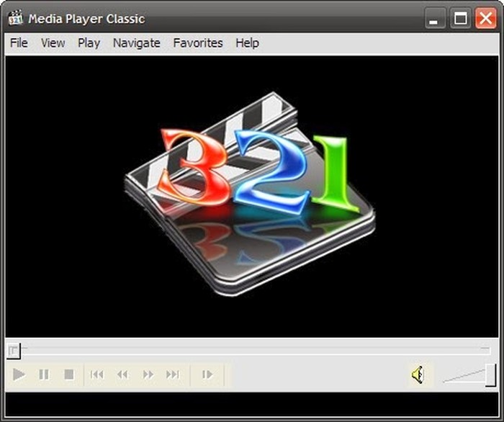Image resolution: width=504 pixels, height=422 pixels.
Task: Open the View menu
Action: [x=53, y=43]
